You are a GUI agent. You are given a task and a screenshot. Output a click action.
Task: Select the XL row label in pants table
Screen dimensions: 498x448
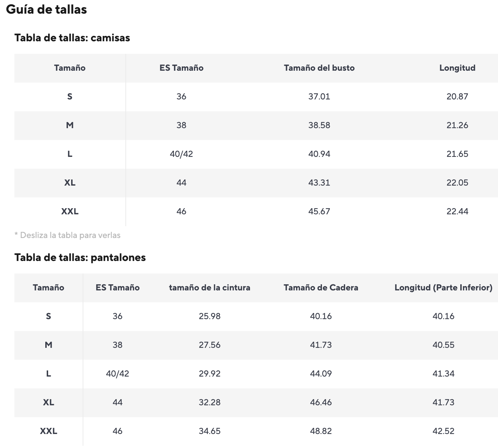tap(49, 402)
